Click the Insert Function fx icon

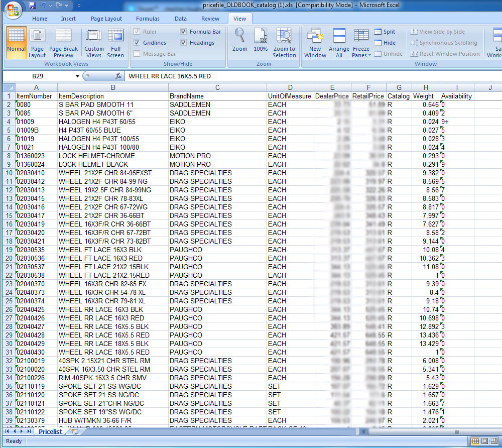point(118,76)
